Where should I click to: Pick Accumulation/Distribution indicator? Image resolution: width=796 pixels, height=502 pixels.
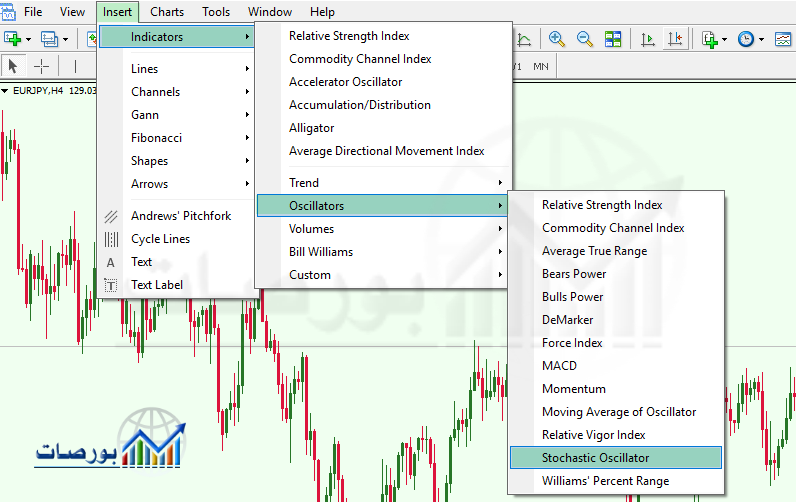383,105
